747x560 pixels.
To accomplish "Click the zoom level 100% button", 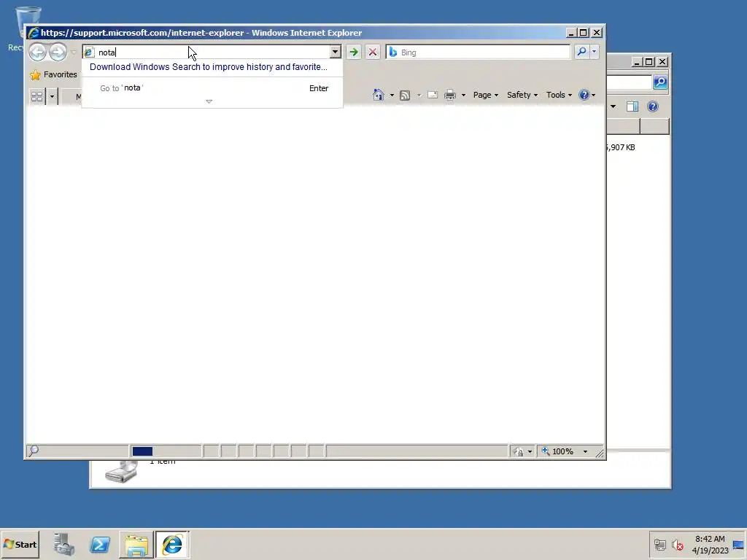I will click(x=558, y=451).
